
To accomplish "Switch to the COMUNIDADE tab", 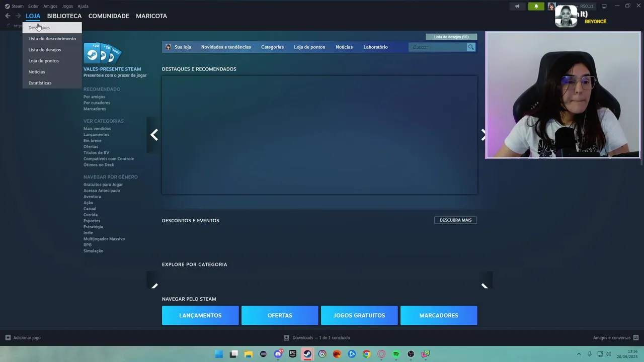I will click(x=109, y=16).
